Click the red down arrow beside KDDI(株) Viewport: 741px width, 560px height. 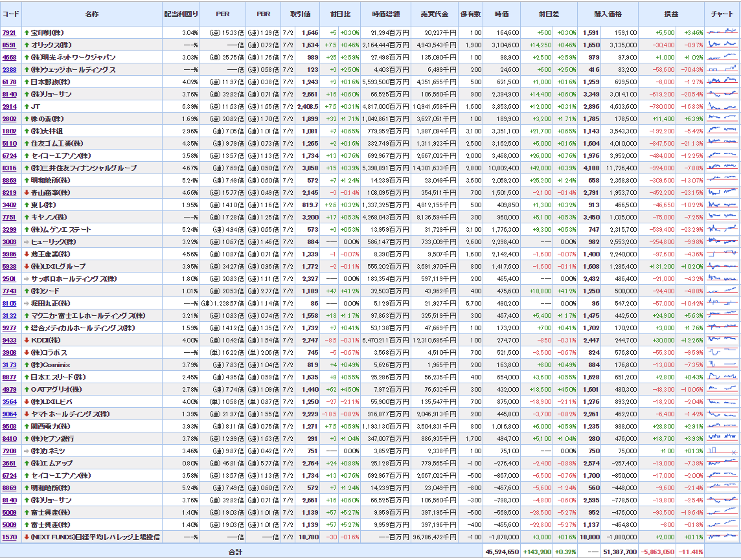click(x=27, y=340)
